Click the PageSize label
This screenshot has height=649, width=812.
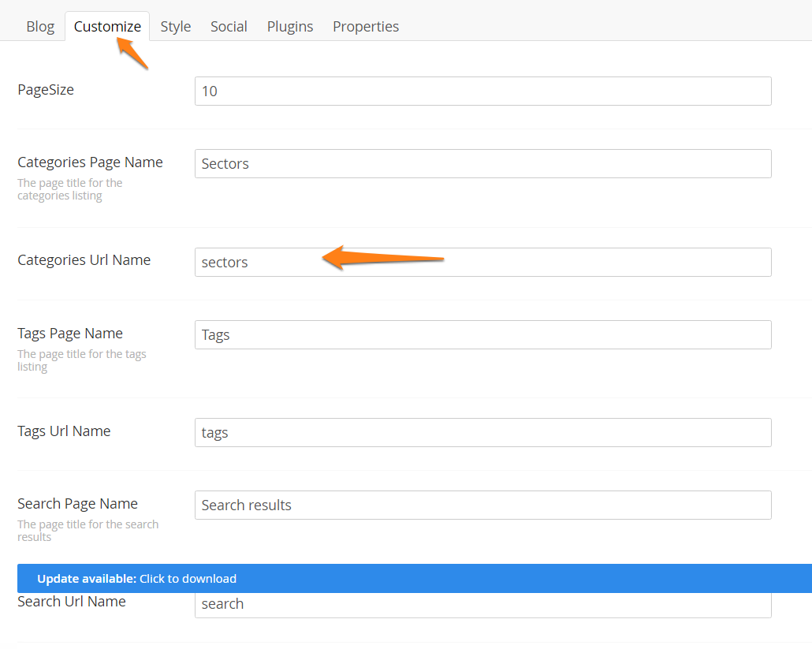coord(46,90)
